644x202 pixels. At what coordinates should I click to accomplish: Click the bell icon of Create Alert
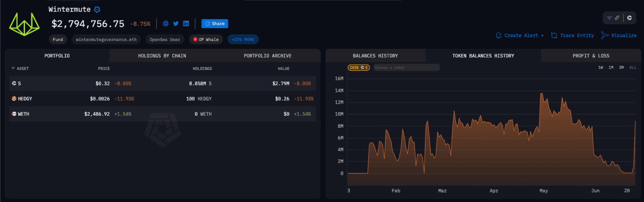point(499,35)
